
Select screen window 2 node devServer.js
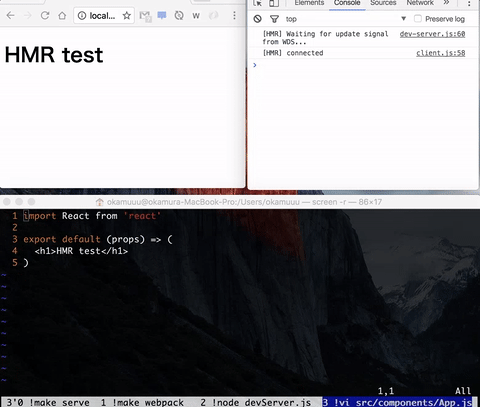click(256, 402)
